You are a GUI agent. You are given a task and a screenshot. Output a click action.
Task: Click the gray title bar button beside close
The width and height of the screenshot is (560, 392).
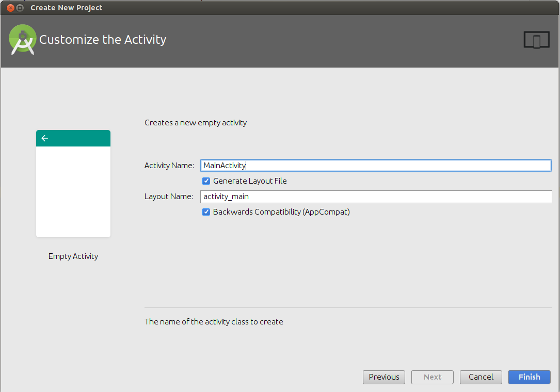click(20, 8)
